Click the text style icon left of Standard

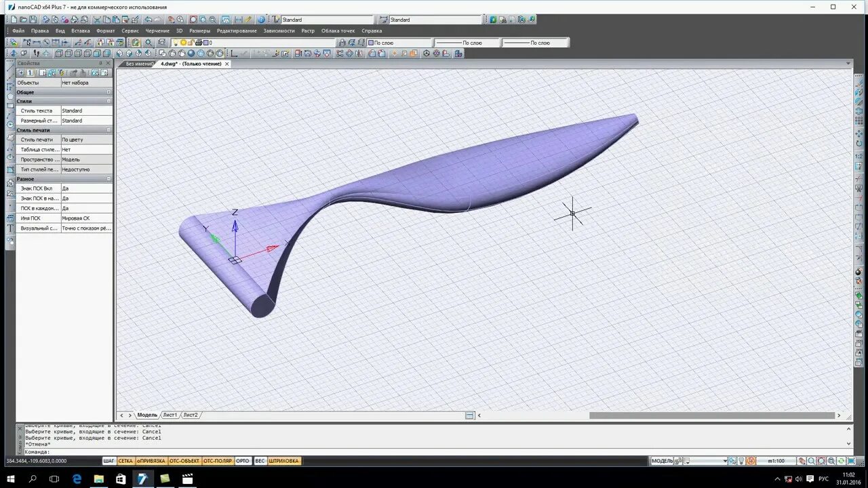276,20
